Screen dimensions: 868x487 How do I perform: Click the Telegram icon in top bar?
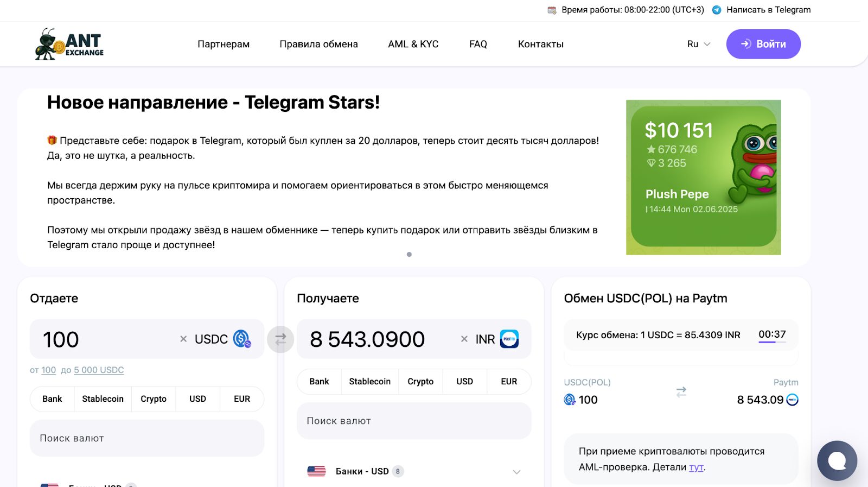click(717, 10)
